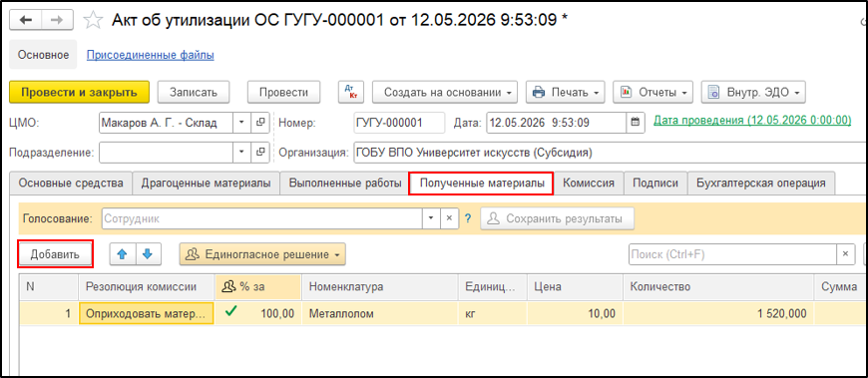Screen dimensions: 868x378
Task: Click the Номенклатура column header
Action: 380,287
